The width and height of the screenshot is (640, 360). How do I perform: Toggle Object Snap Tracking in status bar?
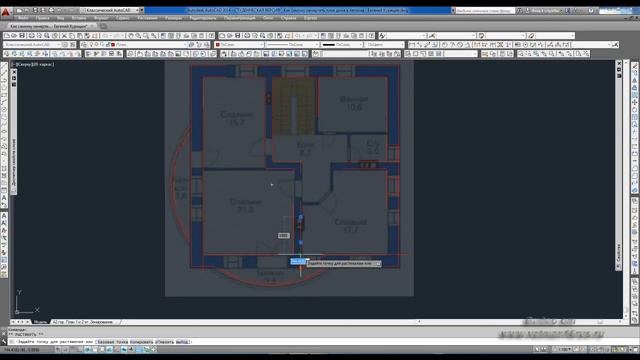pos(109,349)
